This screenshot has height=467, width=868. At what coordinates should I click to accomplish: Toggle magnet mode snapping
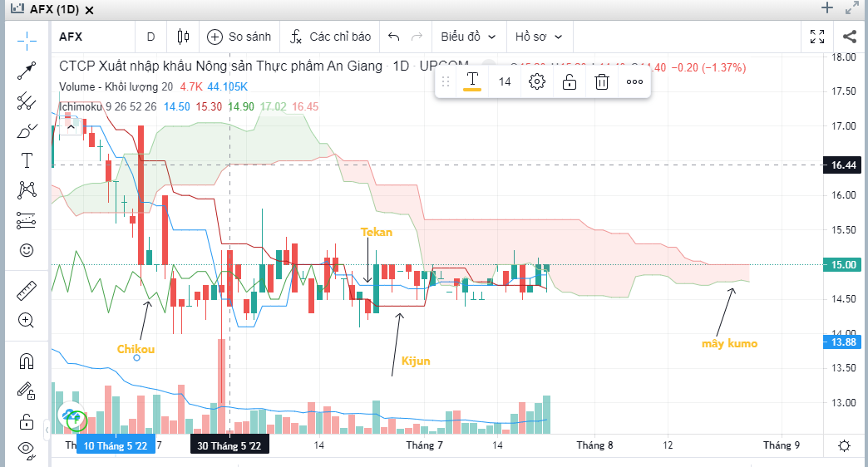(27, 361)
